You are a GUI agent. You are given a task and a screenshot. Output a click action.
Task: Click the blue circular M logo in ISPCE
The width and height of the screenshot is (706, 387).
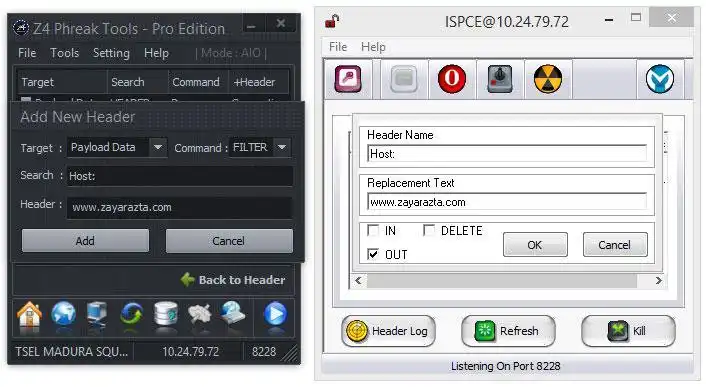pos(660,79)
